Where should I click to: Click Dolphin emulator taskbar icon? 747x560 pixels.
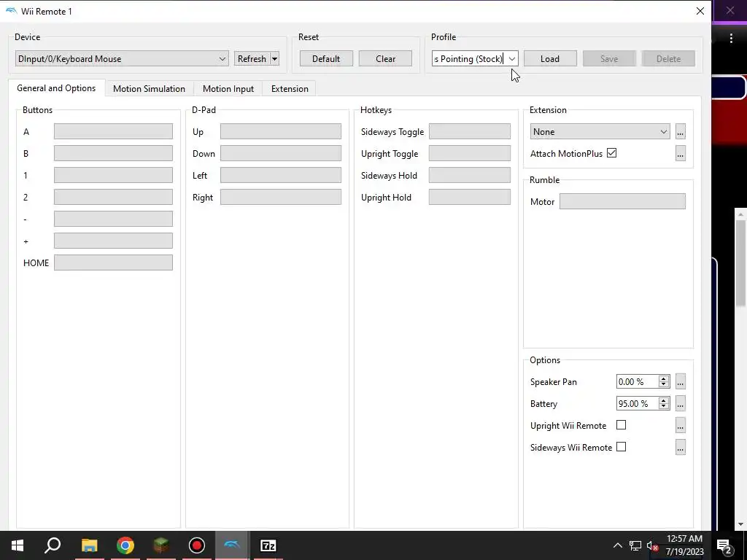pyautogui.click(x=232, y=545)
